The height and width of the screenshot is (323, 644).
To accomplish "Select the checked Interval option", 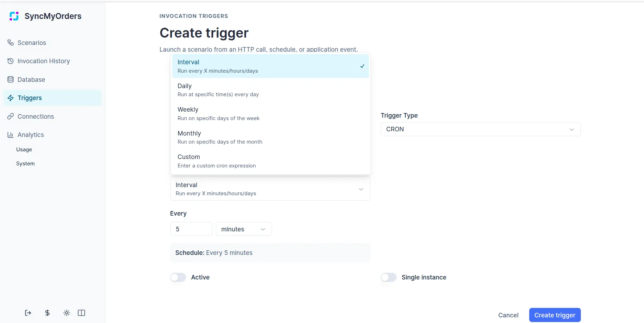I will point(270,66).
